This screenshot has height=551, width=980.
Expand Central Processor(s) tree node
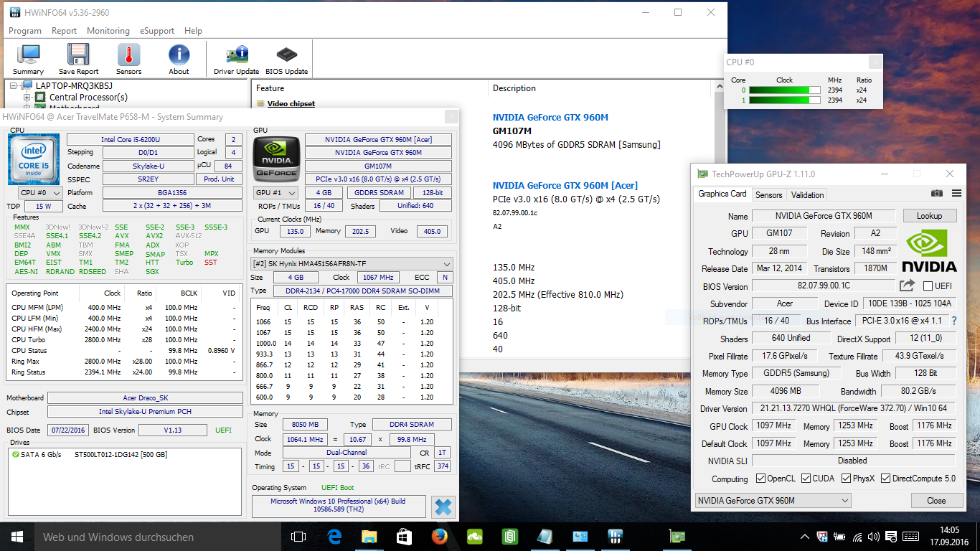click(27, 98)
